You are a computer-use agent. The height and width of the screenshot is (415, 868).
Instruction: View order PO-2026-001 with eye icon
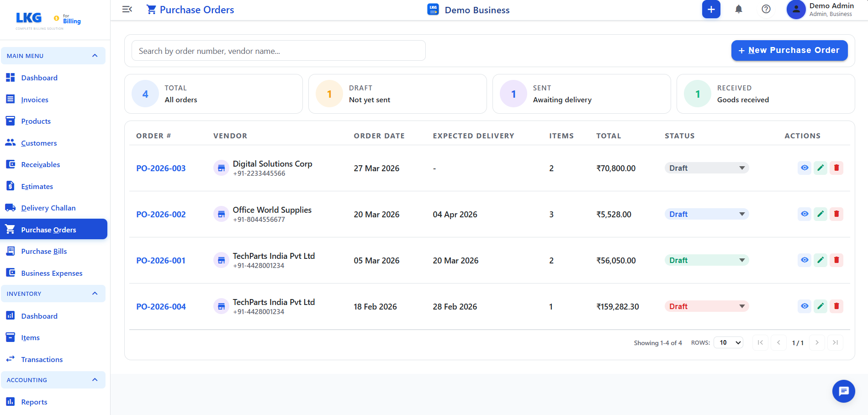point(804,260)
